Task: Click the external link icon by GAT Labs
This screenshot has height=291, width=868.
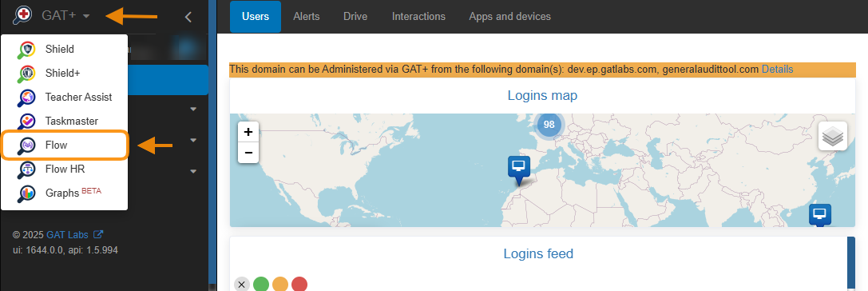Action: point(98,234)
